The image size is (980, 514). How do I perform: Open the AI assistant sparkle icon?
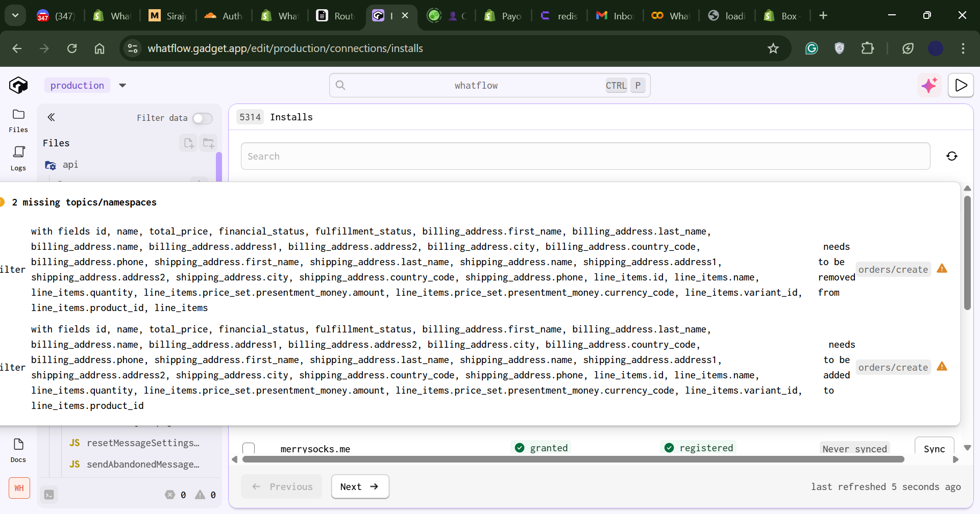[x=929, y=85]
